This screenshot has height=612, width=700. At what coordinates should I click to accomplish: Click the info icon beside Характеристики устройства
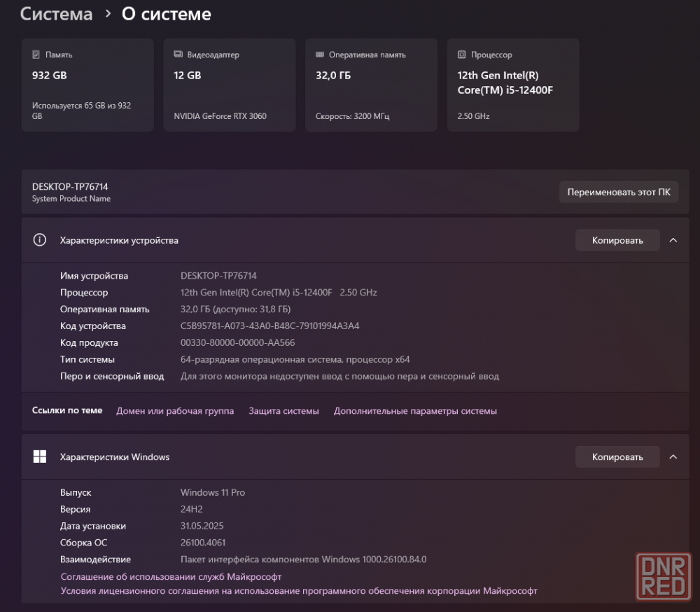tap(40, 240)
